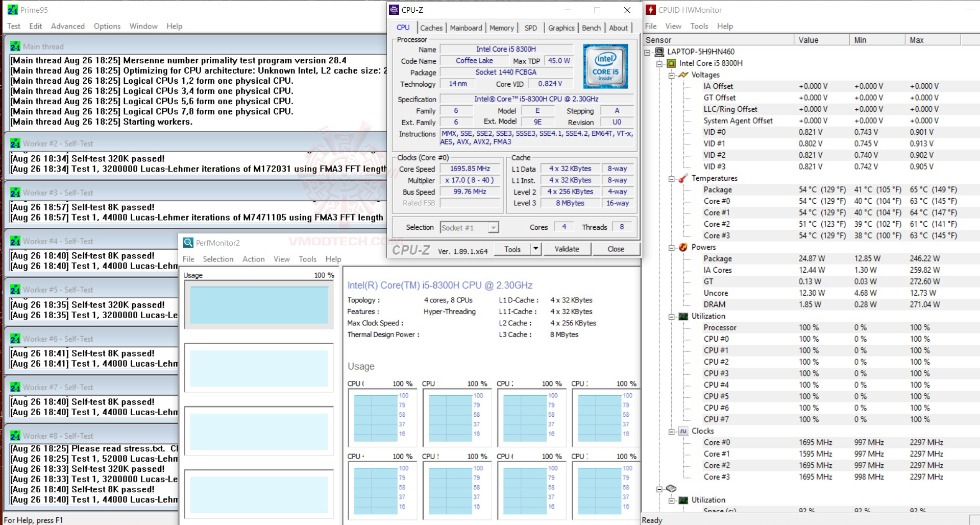Open the Advanced menu in Prime95
The height and width of the screenshot is (525, 980).
tap(68, 26)
